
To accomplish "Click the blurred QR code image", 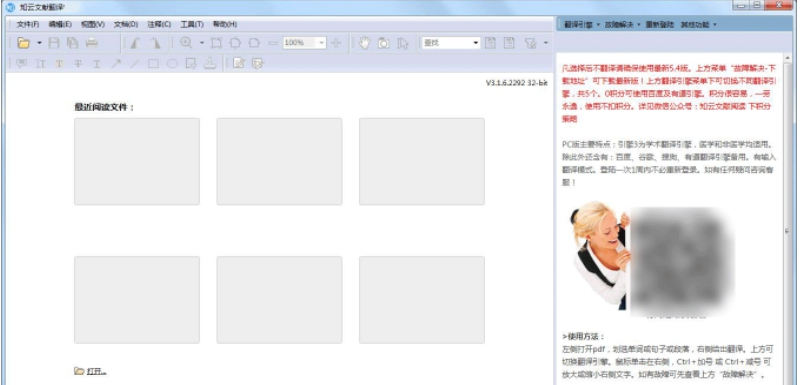I will 682,261.
